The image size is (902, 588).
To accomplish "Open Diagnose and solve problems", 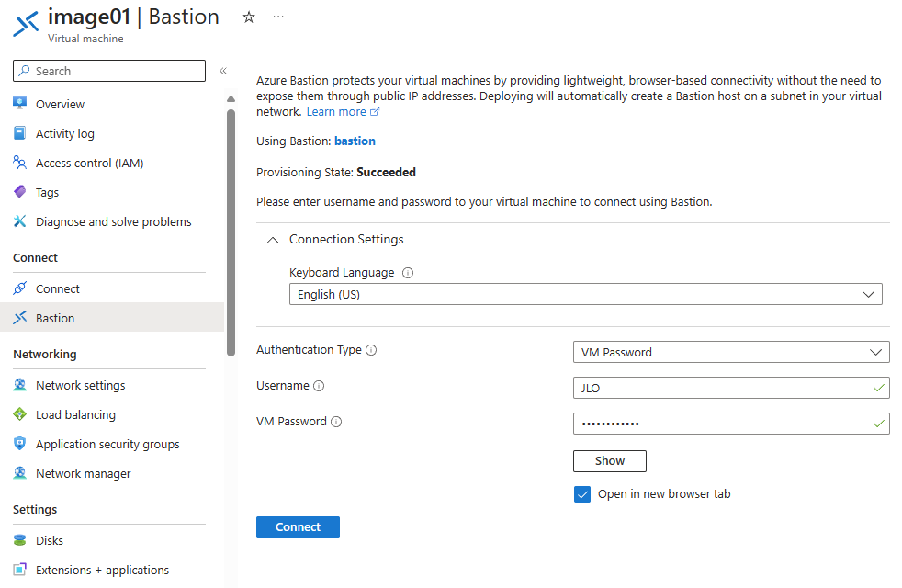I will [x=113, y=221].
